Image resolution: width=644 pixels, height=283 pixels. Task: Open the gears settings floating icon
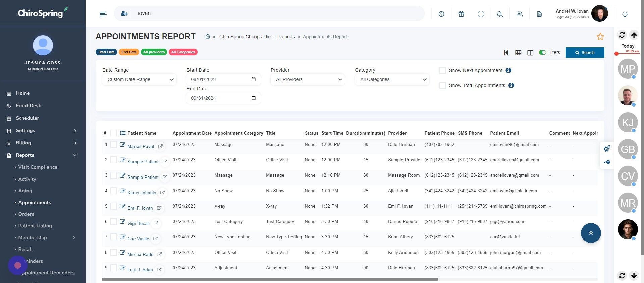click(607, 149)
